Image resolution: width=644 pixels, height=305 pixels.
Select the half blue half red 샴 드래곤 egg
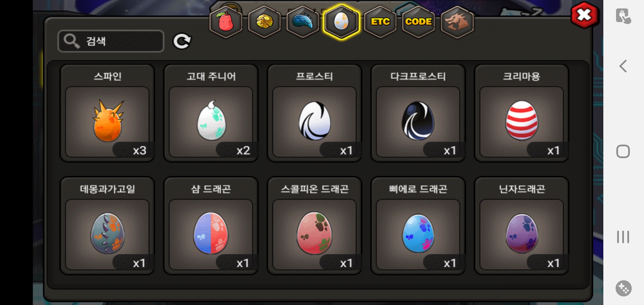click(211, 226)
